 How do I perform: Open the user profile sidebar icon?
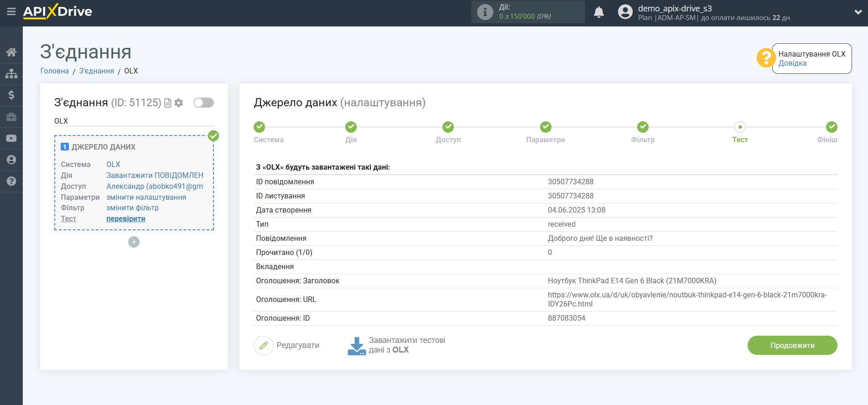(11, 160)
